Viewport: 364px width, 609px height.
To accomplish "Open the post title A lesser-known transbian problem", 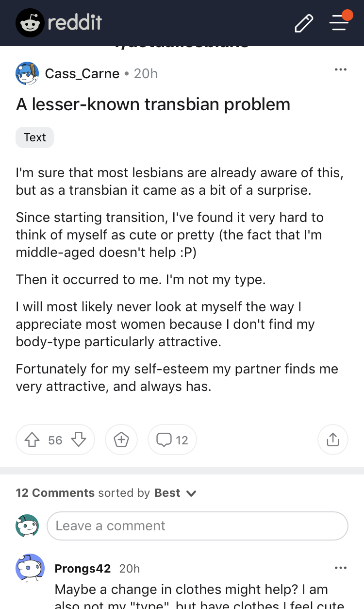I will (x=153, y=104).
